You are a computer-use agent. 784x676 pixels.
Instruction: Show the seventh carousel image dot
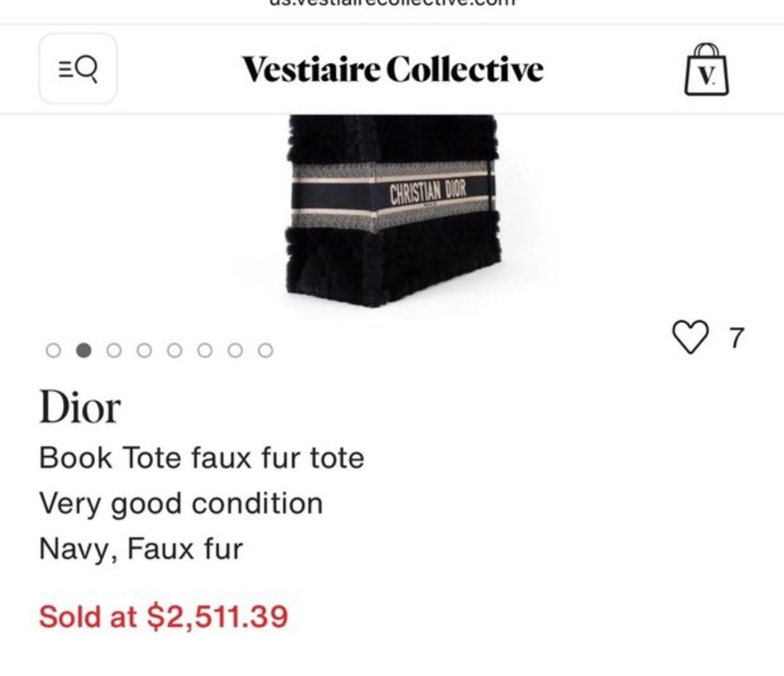235,351
